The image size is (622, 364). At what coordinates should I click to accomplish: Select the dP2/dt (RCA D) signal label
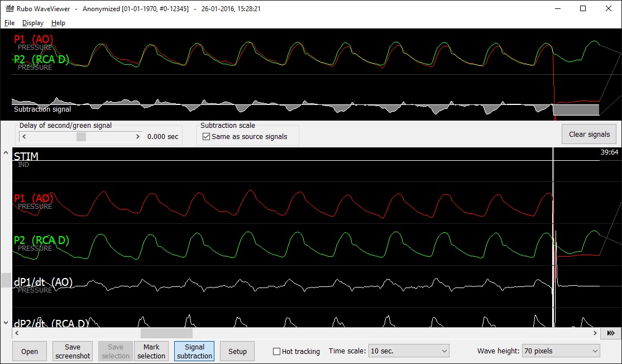[51, 324]
